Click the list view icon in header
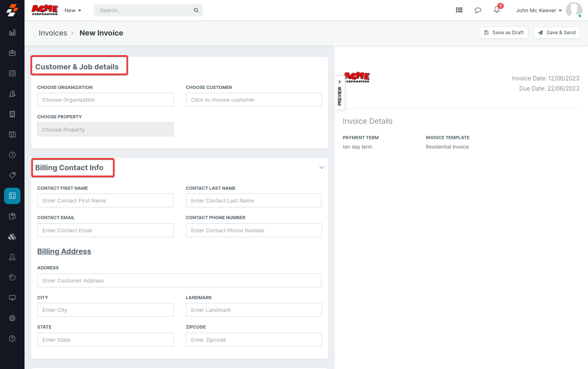This screenshot has width=588, height=369. 459,10
